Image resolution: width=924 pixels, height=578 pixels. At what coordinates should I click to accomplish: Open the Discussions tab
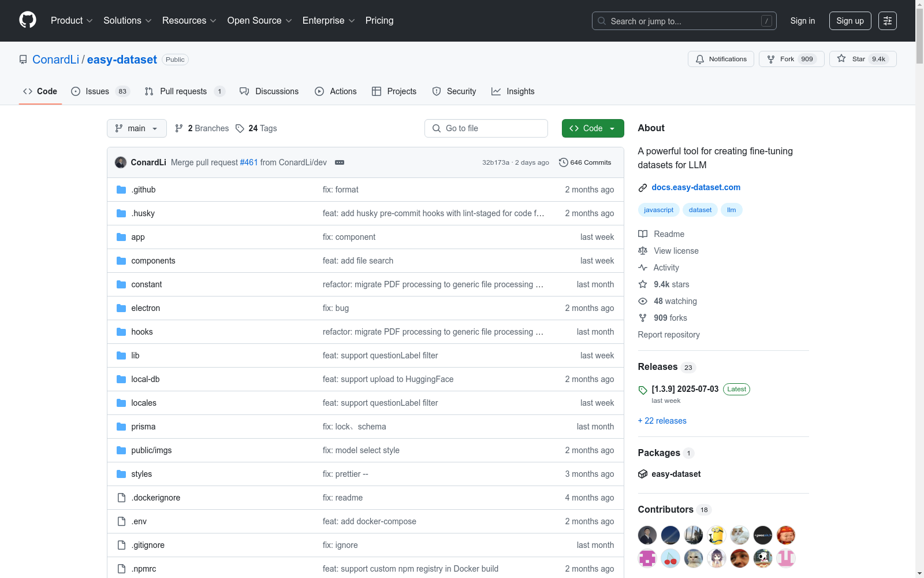[x=269, y=91]
